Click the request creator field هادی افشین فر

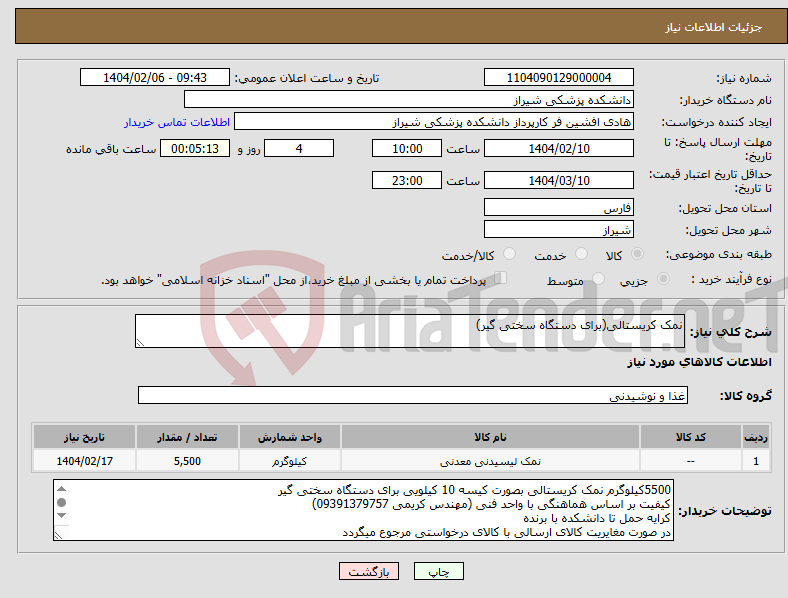[x=434, y=122]
